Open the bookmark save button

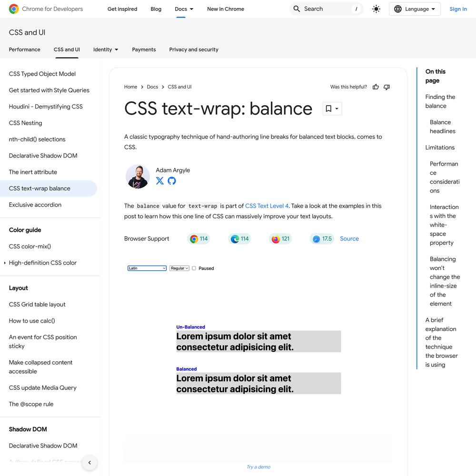click(x=332, y=109)
